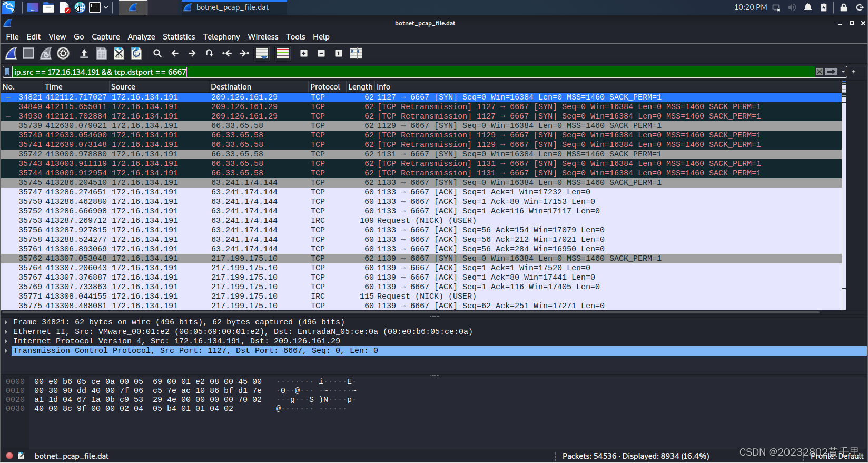Zoom in the packet text
The width and height of the screenshot is (868, 463).
[x=304, y=53]
